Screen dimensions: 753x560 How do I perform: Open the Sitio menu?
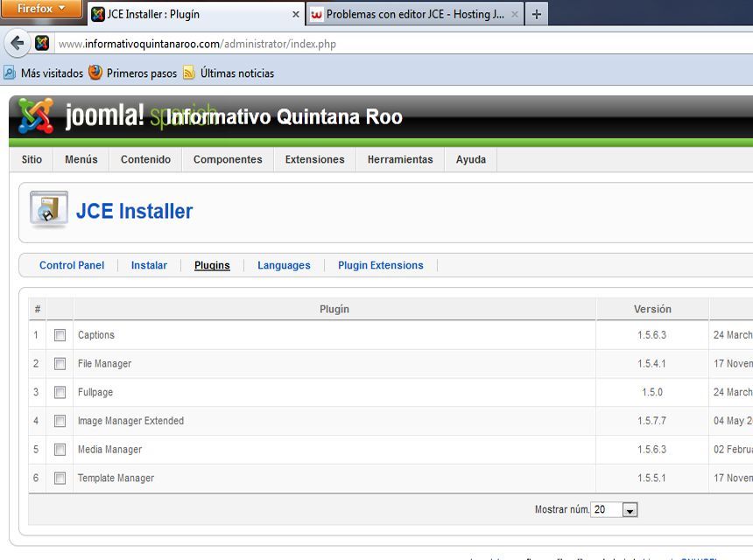tap(32, 159)
